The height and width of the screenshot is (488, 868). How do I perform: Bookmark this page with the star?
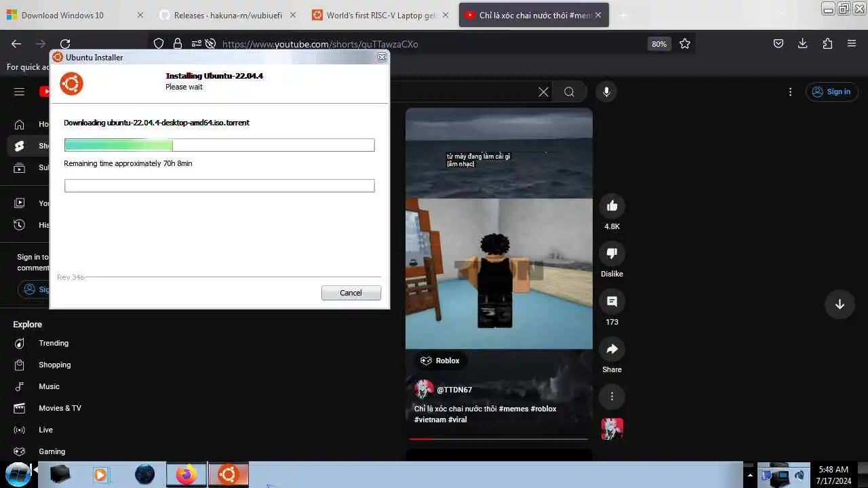(x=685, y=43)
